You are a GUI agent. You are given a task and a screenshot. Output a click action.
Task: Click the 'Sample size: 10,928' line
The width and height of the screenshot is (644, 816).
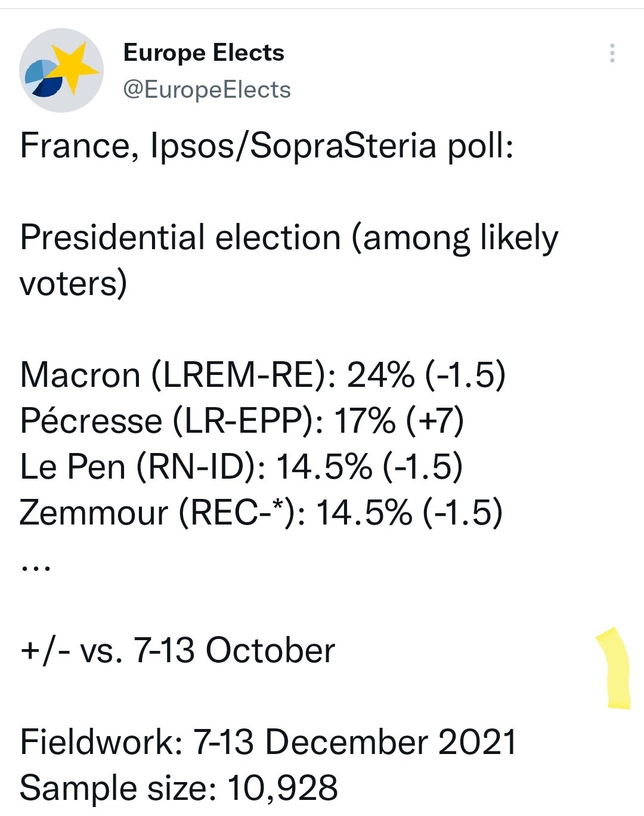pos(178,787)
